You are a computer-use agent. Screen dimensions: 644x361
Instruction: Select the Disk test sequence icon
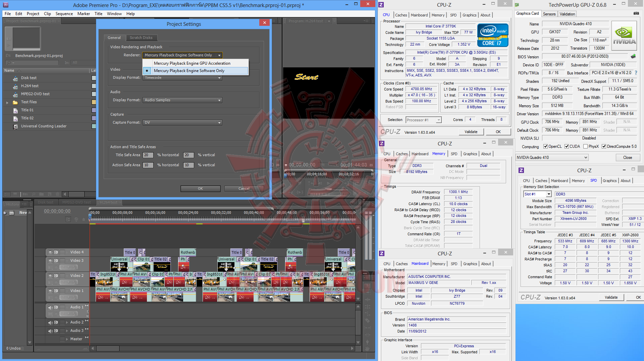click(x=15, y=78)
